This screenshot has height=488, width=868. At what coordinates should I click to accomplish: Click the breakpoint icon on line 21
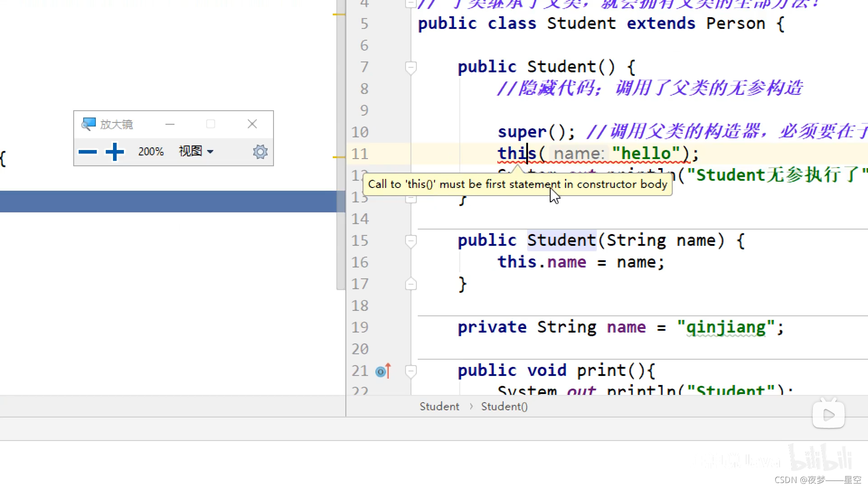[x=381, y=371]
